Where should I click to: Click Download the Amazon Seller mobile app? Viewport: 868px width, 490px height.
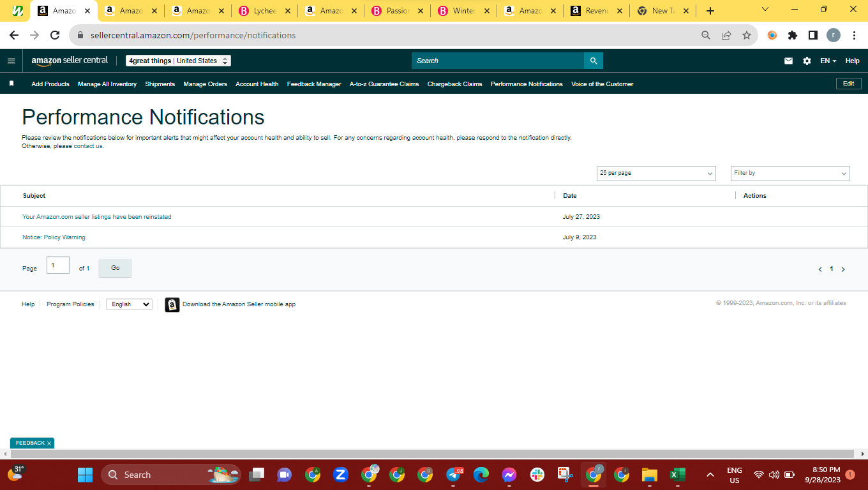click(239, 304)
